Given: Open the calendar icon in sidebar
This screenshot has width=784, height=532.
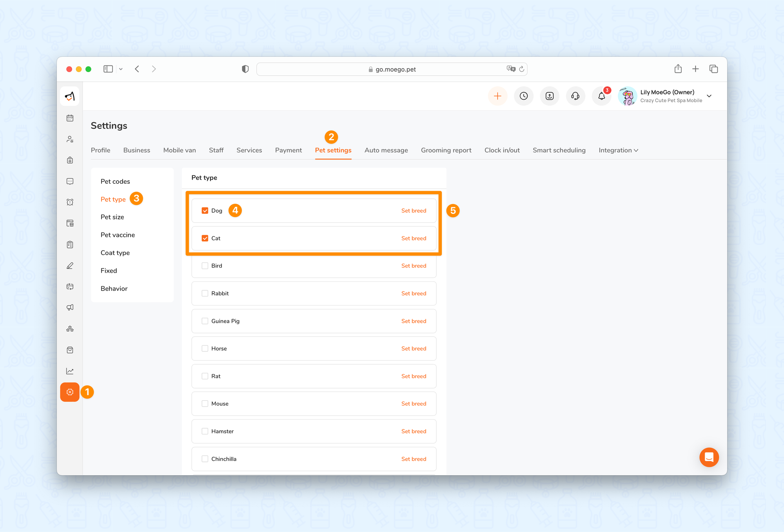Looking at the screenshot, I should tap(70, 118).
